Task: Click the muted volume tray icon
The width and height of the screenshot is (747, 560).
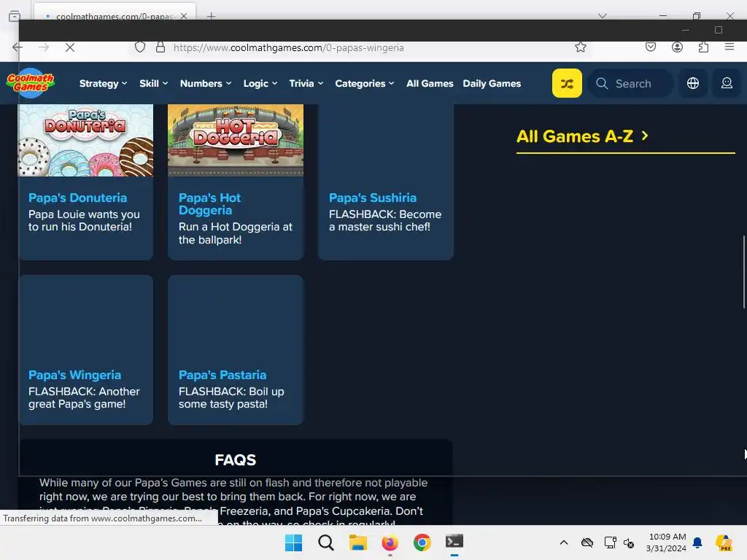Action: pos(629,542)
